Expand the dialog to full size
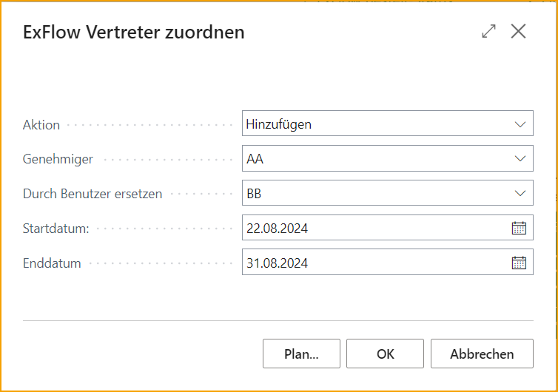This screenshot has height=392, width=558. pos(488,31)
